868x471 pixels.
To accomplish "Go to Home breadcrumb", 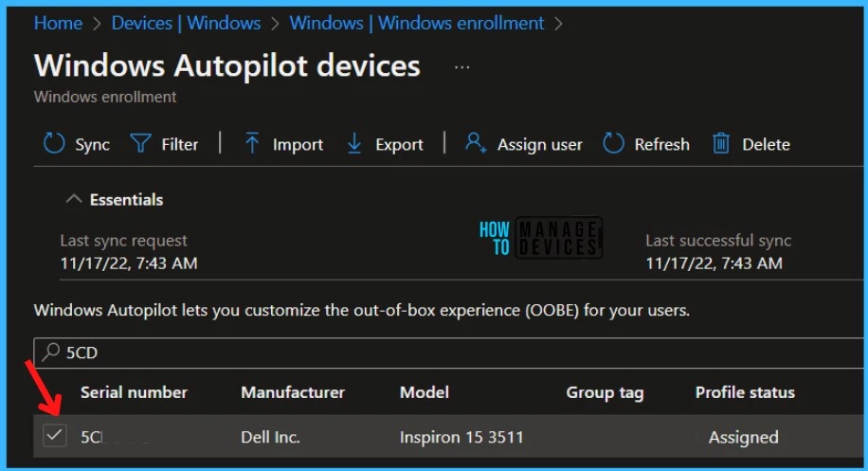I will point(58,24).
